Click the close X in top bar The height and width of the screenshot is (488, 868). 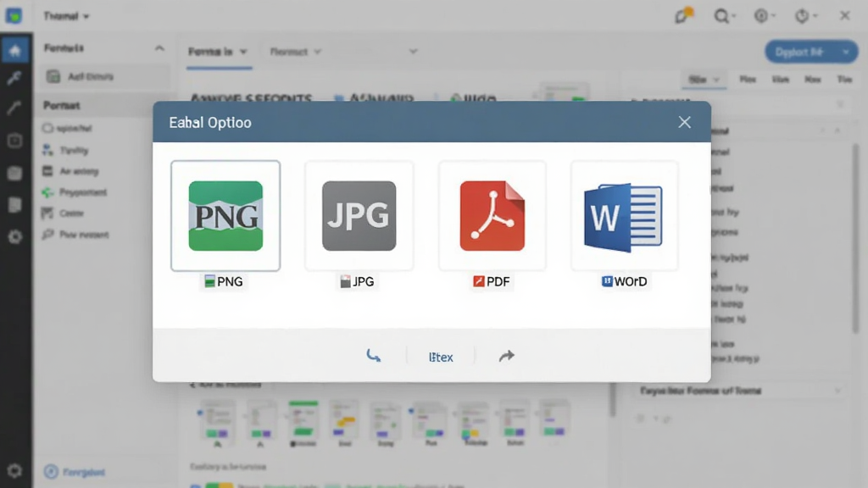(845, 15)
